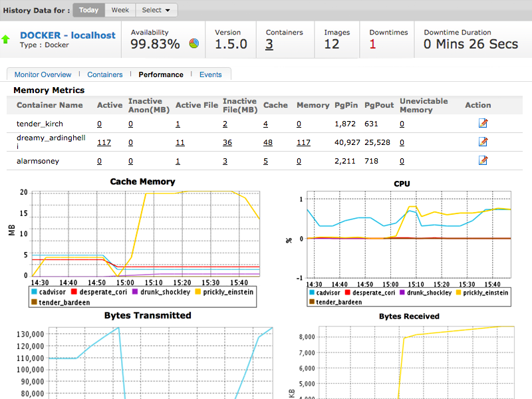Click the edit icon for tender_kirch row

[483, 124]
